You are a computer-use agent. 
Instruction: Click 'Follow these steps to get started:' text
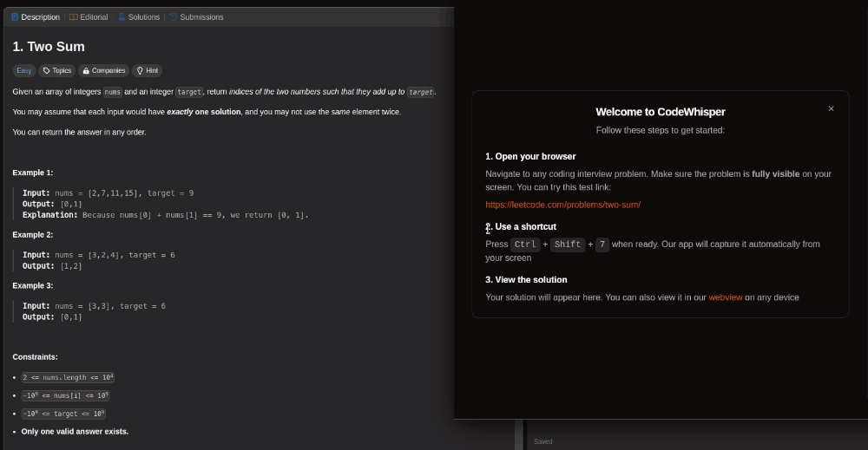pyautogui.click(x=661, y=130)
